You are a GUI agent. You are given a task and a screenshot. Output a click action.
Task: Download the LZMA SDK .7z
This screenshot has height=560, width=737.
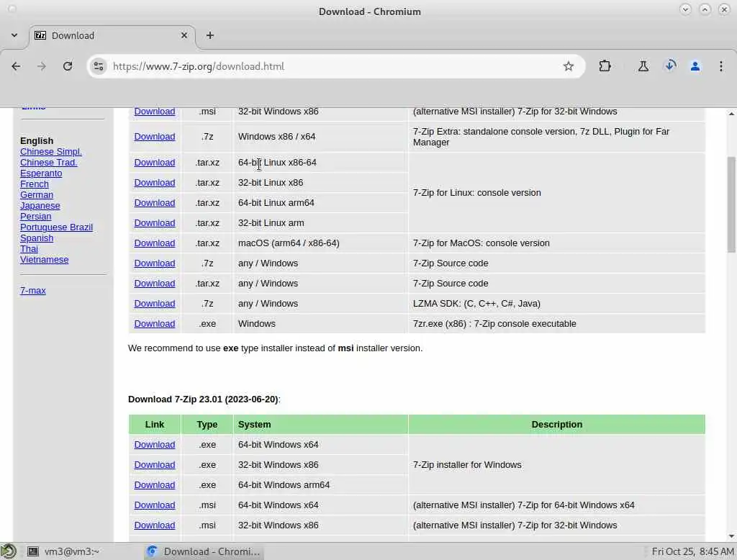(155, 304)
